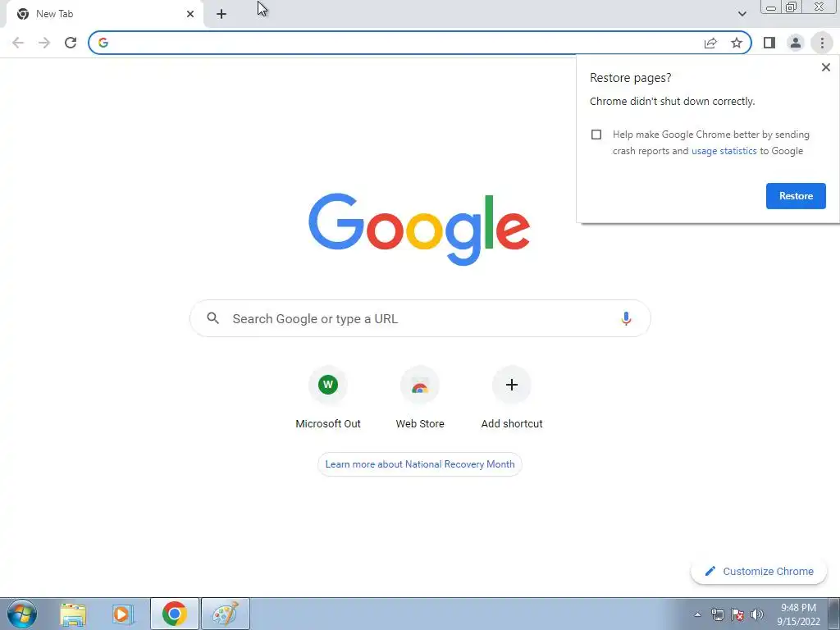
Task: Switch to Chrome in the taskbar
Action: pyautogui.click(x=175, y=614)
